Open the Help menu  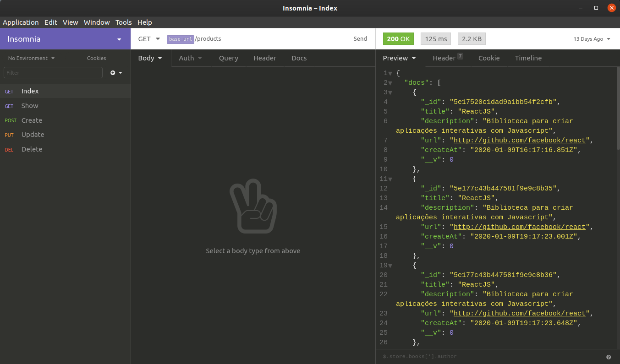tap(145, 22)
